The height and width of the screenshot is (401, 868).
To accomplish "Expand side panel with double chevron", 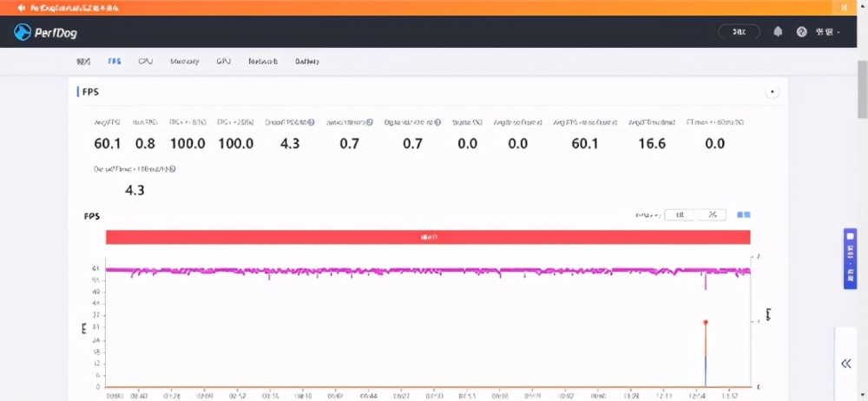I will tap(845, 364).
